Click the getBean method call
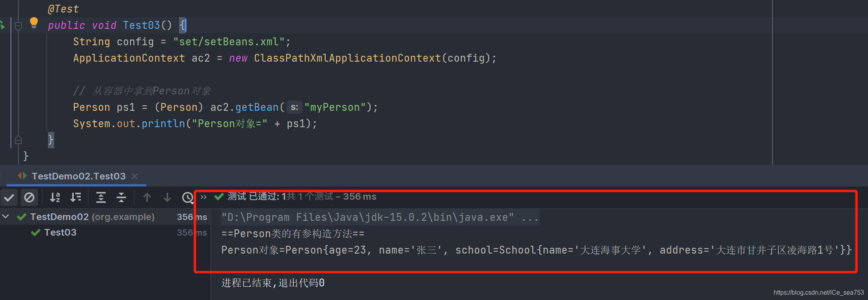Screen dimensions: 868x300 pos(257,107)
